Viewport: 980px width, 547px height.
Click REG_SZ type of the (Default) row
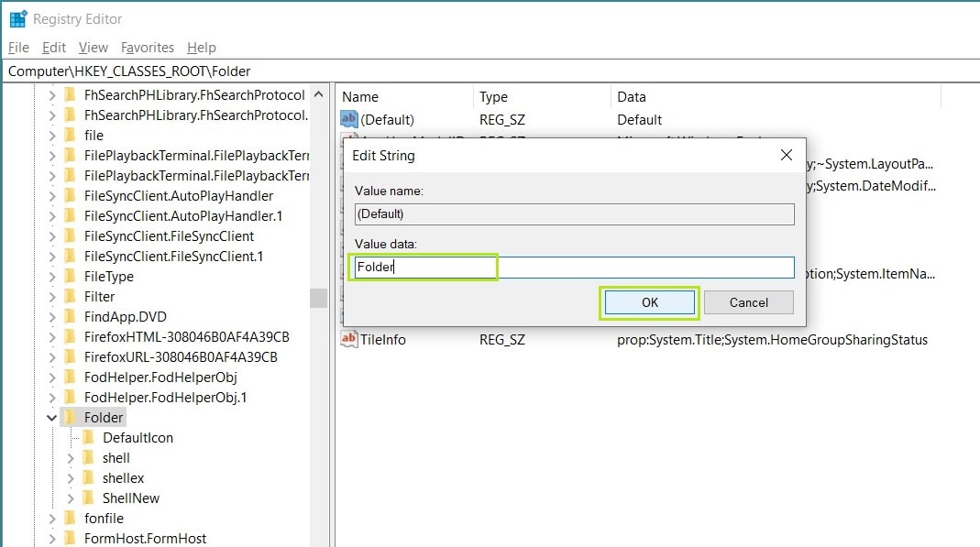(501, 119)
